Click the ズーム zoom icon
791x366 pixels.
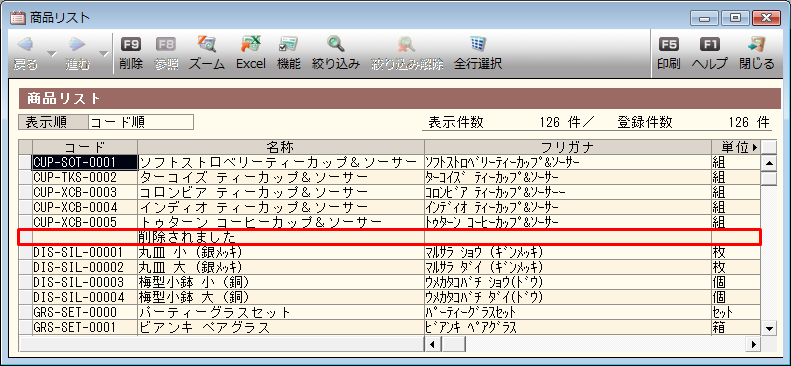pos(207,44)
